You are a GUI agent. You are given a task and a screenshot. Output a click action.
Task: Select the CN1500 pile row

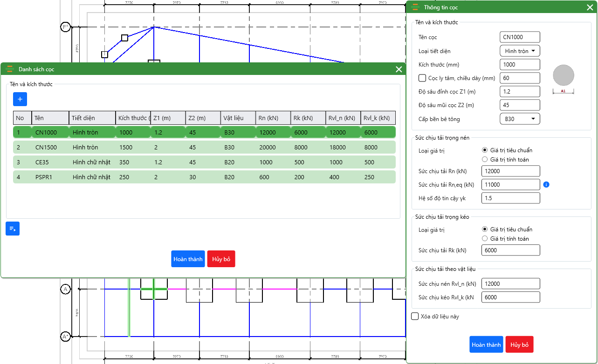pyautogui.click(x=204, y=148)
